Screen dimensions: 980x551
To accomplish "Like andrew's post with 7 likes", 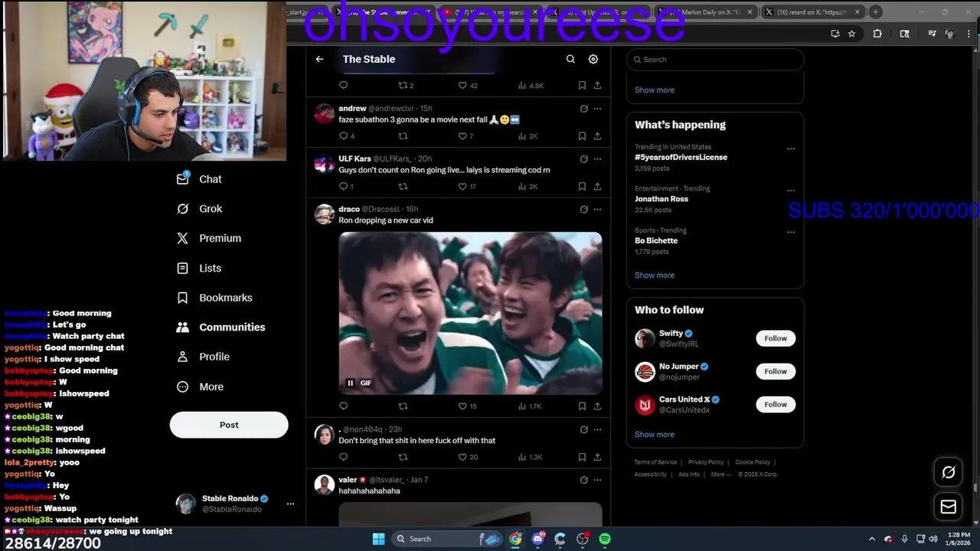I will 462,136.
